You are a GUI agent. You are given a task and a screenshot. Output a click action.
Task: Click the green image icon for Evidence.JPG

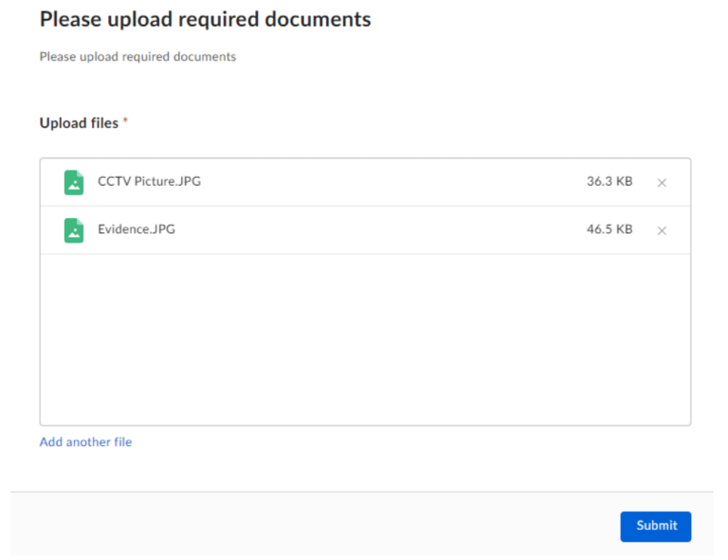(x=74, y=230)
